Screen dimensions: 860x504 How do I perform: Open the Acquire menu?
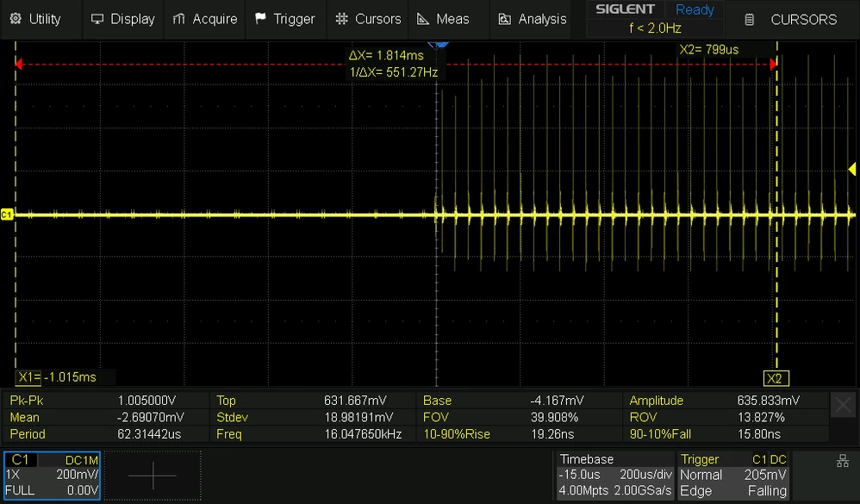coord(204,19)
